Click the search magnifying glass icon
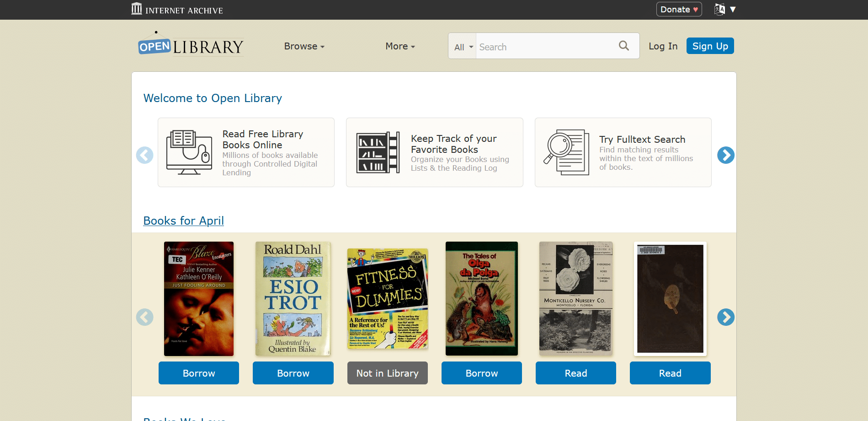 point(624,46)
